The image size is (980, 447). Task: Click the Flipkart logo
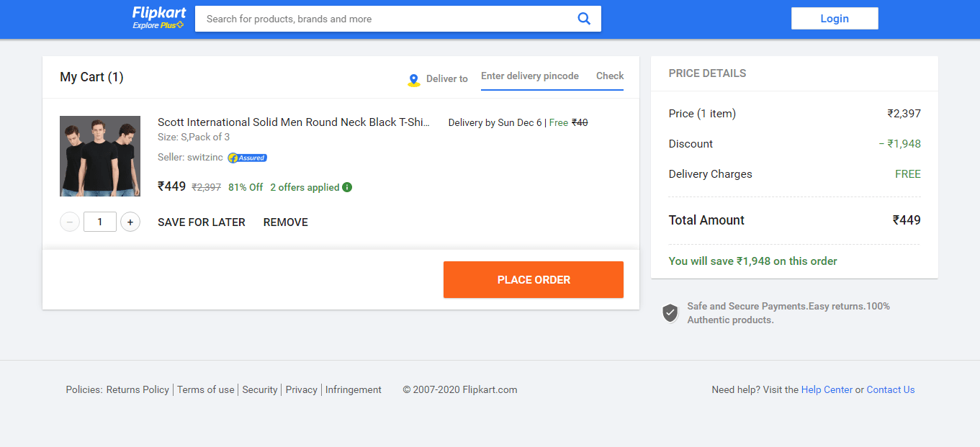pos(158,13)
